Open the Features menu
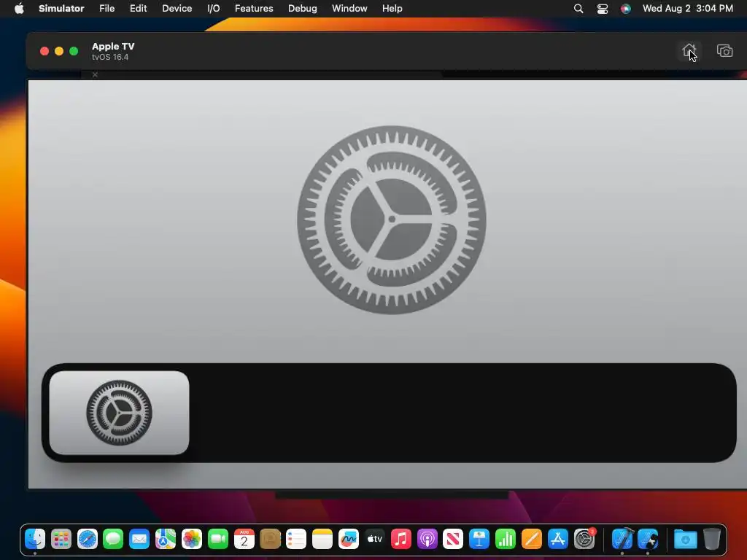This screenshot has height=560, width=747. 254,8
